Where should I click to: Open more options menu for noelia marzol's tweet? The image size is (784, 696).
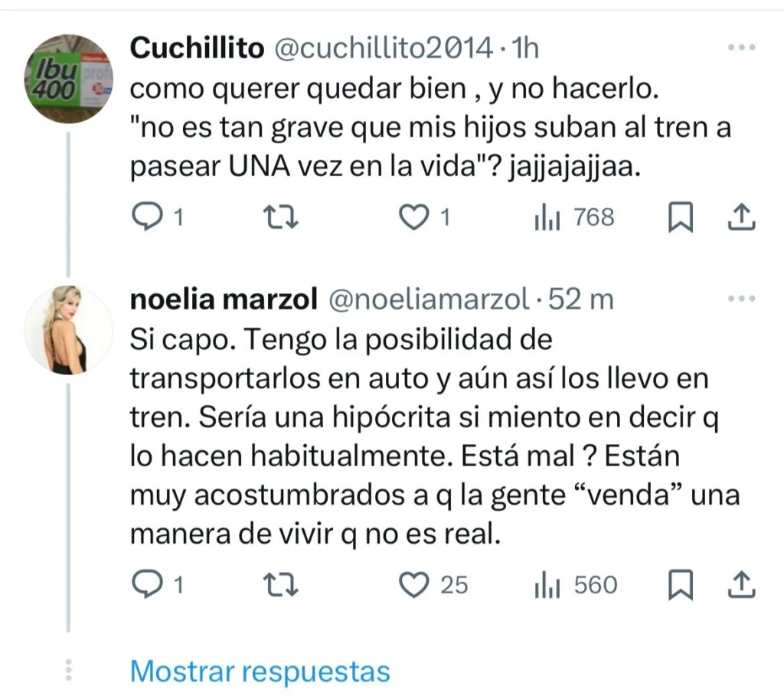740,300
